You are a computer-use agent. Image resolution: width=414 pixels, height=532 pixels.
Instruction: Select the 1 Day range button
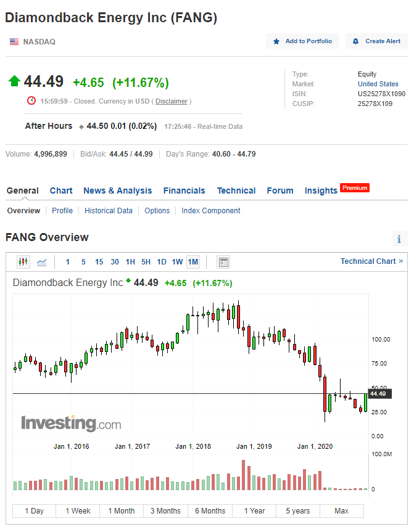[35, 511]
